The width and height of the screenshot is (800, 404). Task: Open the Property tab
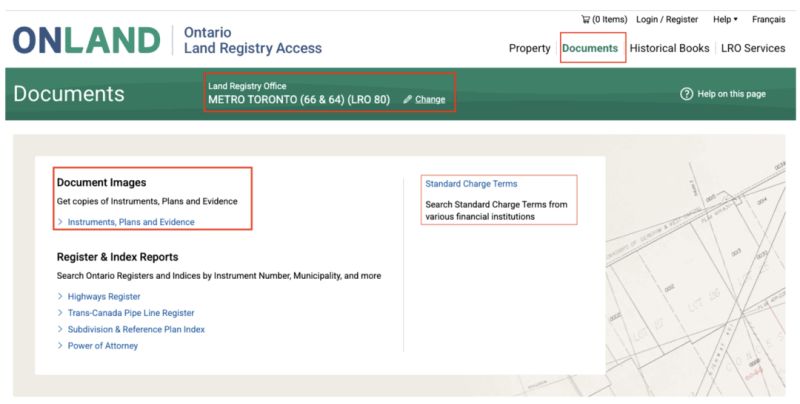pyautogui.click(x=529, y=48)
